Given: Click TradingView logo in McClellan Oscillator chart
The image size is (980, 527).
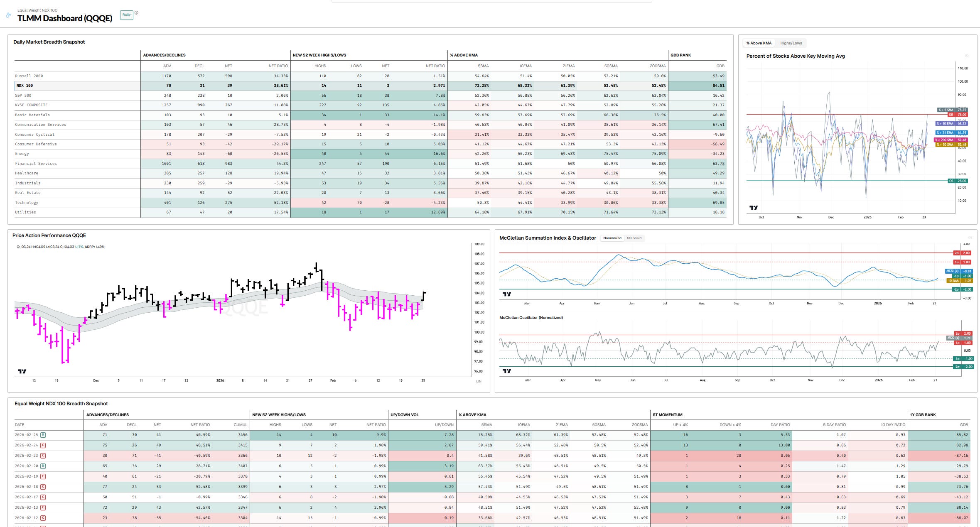Looking at the screenshot, I should click(507, 371).
